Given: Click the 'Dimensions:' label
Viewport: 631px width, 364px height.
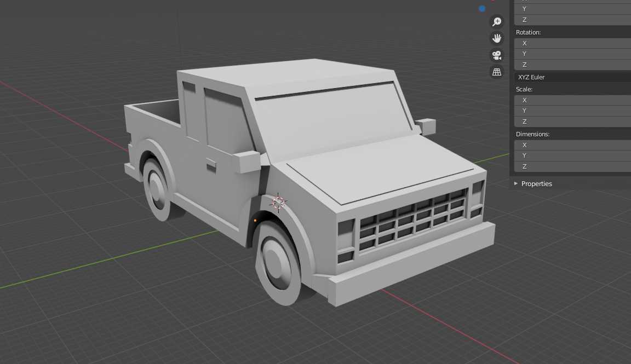Looking at the screenshot, I should [x=533, y=134].
